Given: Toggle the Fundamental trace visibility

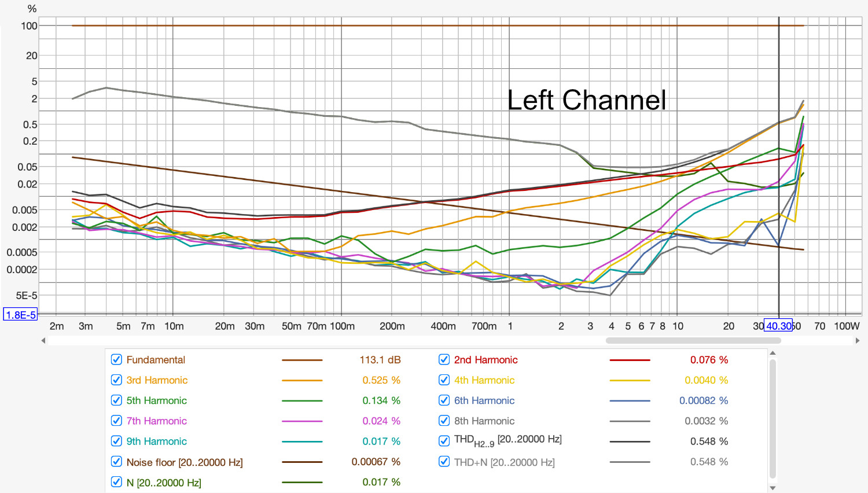Looking at the screenshot, I should pos(116,359).
